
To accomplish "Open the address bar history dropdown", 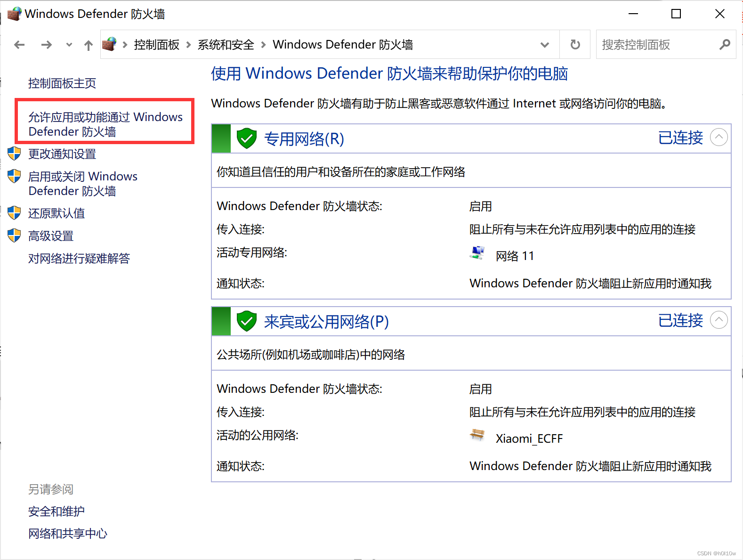I will point(545,45).
